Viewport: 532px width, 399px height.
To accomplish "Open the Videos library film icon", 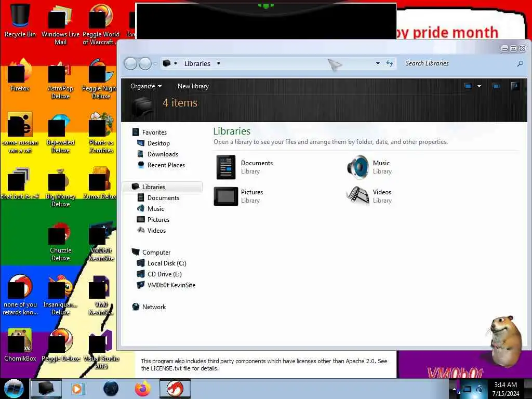I will 357,196.
